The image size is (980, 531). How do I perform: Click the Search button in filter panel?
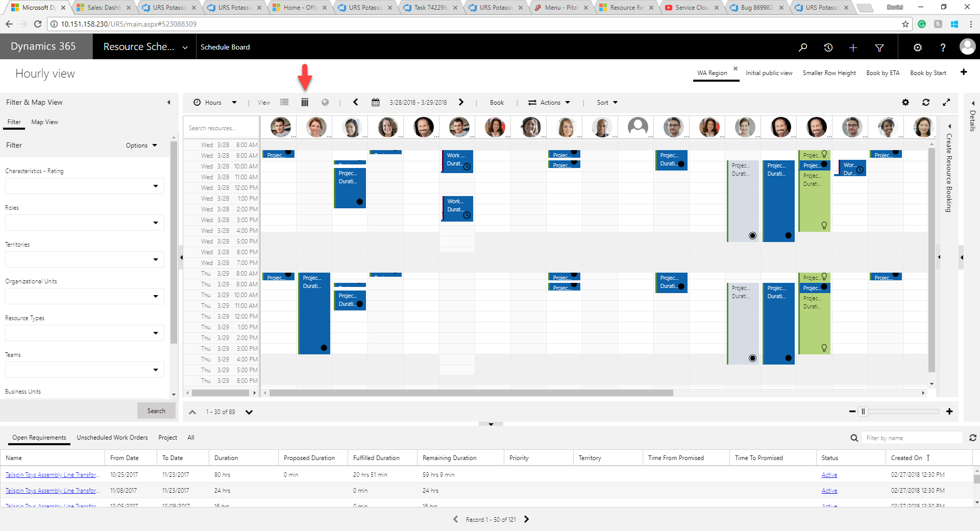156,411
